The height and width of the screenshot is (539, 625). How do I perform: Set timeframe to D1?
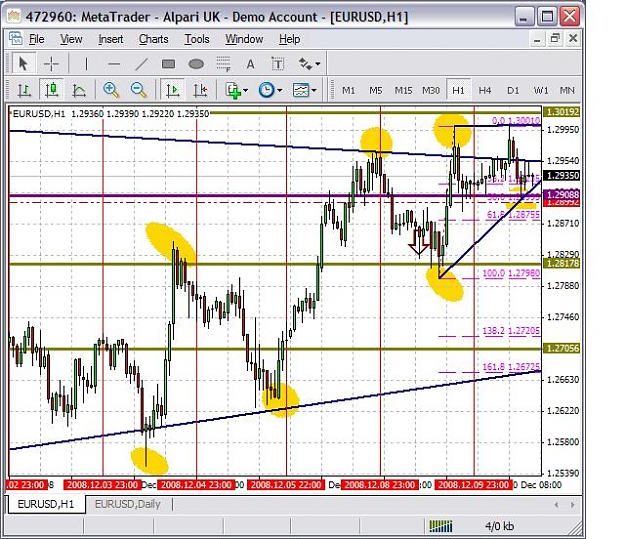click(513, 91)
